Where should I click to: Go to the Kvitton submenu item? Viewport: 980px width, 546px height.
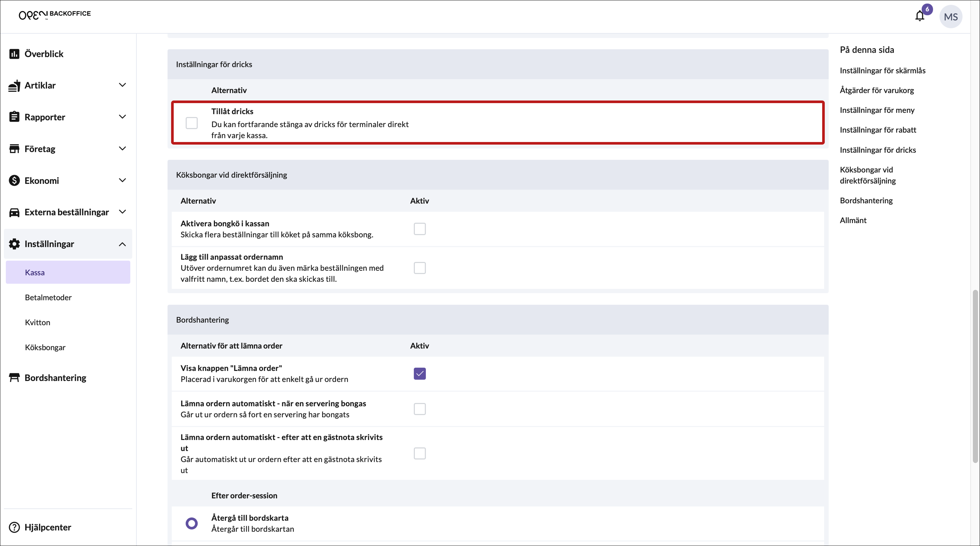click(x=37, y=323)
